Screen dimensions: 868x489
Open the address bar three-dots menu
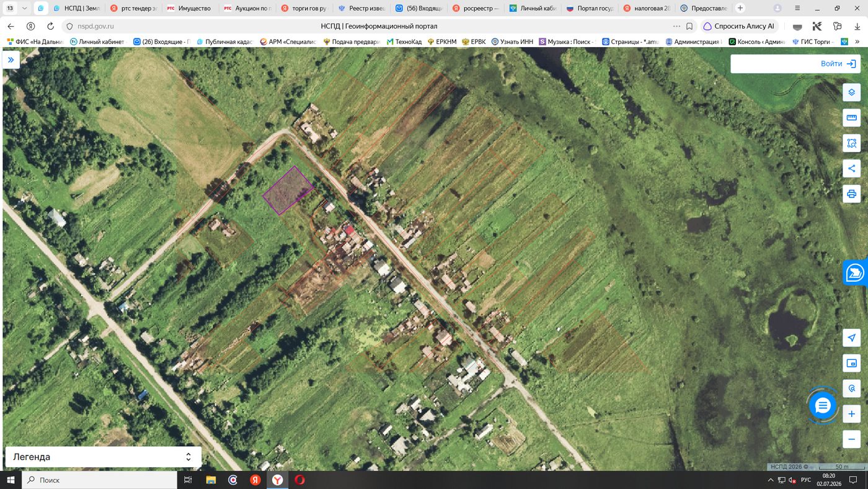coord(676,27)
